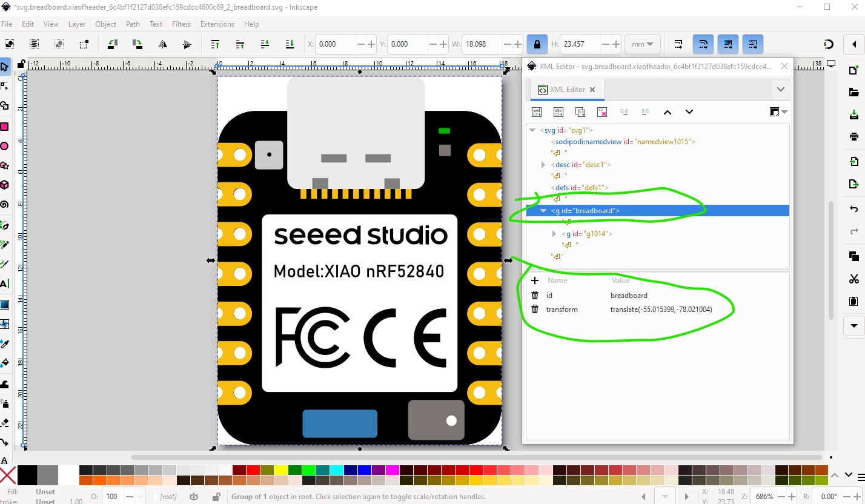
Task: Toggle the guides lock at ruler corner
Action: click(21, 64)
